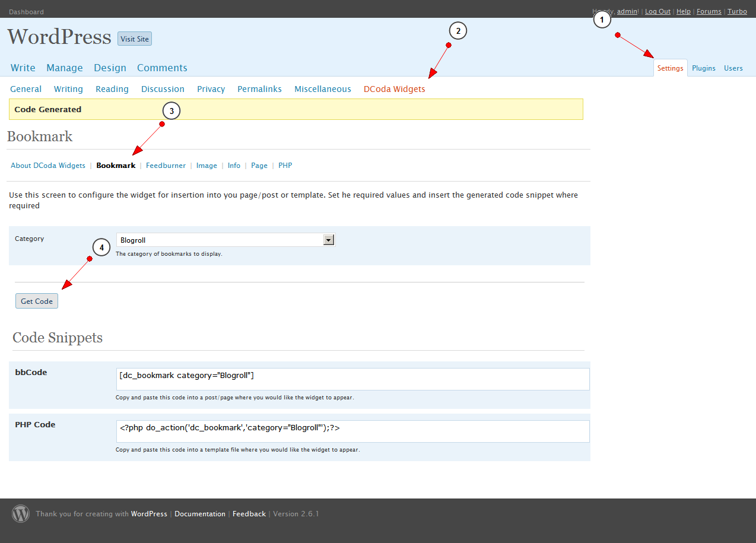The width and height of the screenshot is (756, 543).
Task: Switch to the Users tab
Action: [733, 68]
